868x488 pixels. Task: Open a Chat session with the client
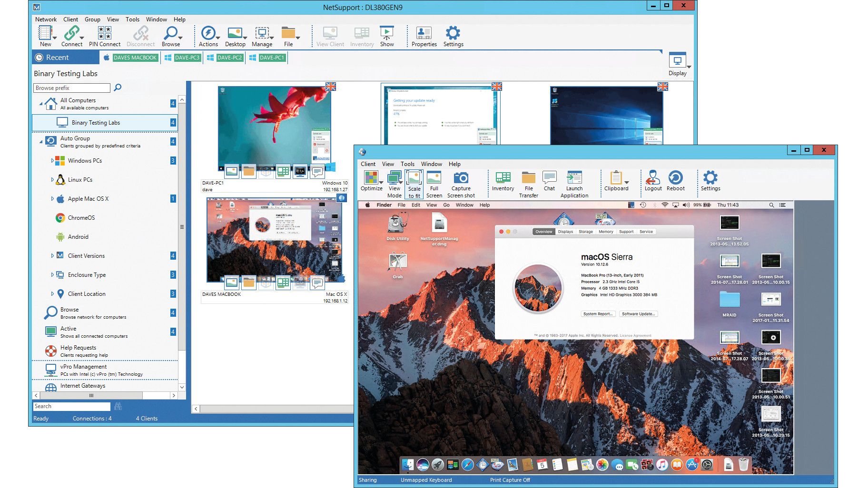point(549,183)
